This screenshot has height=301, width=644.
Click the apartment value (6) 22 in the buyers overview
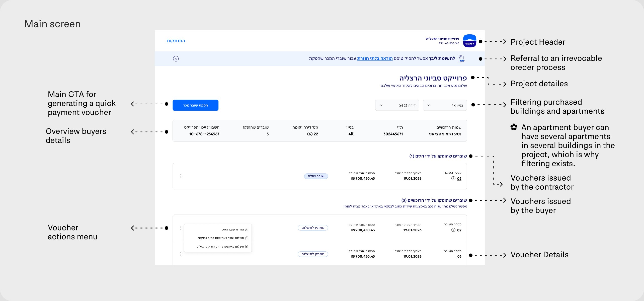[x=312, y=134]
